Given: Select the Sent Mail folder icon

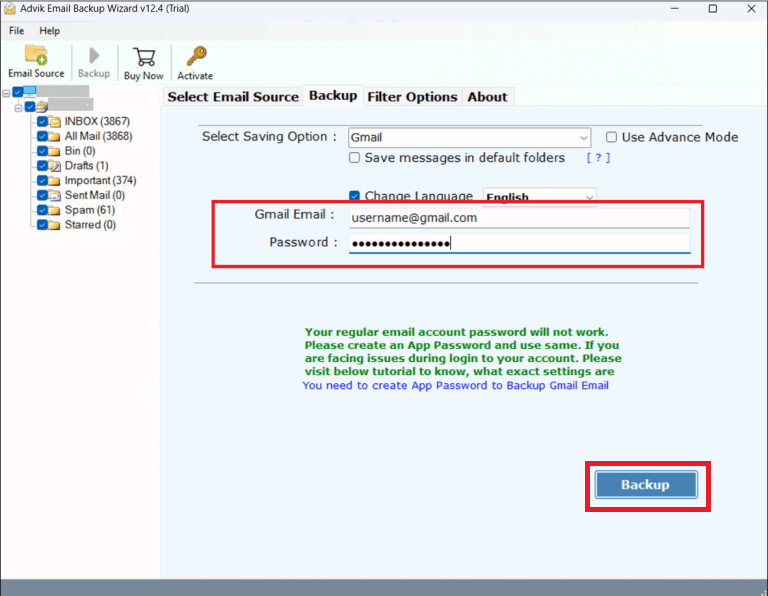Looking at the screenshot, I should coord(55,195).
